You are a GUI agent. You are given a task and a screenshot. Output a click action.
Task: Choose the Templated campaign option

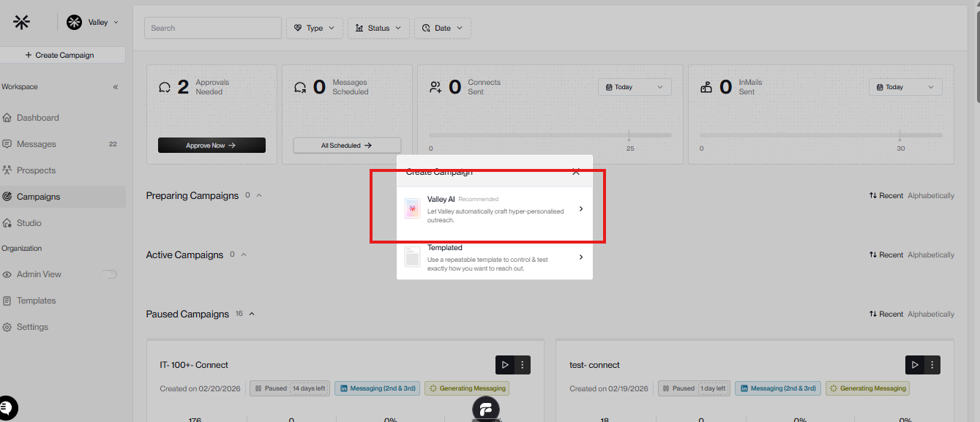(x=495, y=257)
